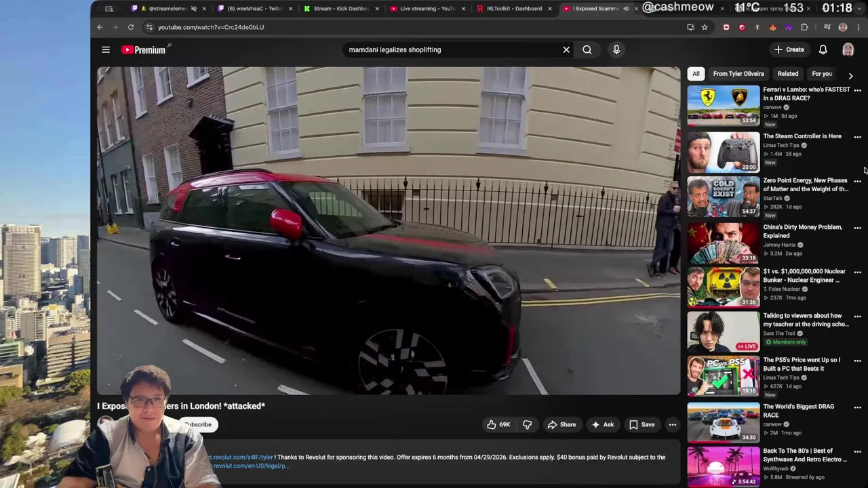Image resolution: width=868 pixels, height=488 pixels.
Task: Mute the I Exposed Scammers tab audio
Action: (x=626, y=9)
